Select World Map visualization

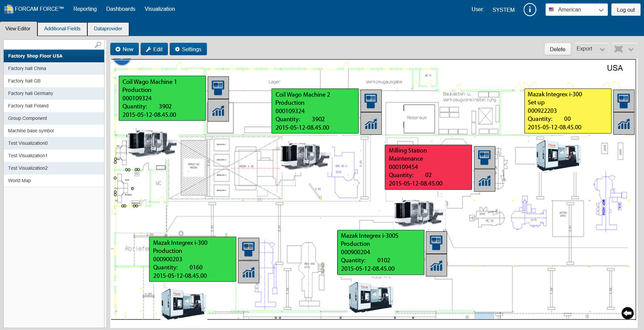click(20, 180)
